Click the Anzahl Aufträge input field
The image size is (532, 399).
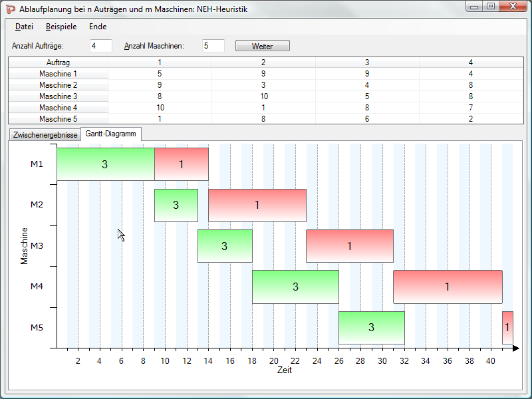tap(101, 46)
